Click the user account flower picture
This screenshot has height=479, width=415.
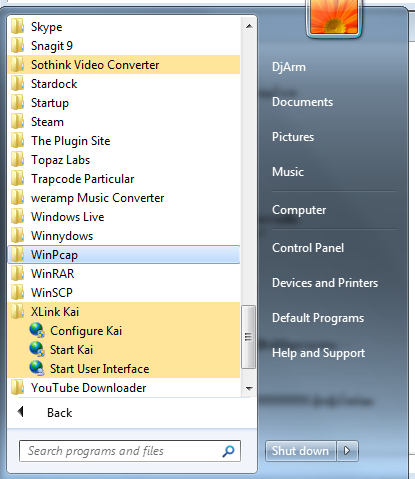click(x=334, y=17)
